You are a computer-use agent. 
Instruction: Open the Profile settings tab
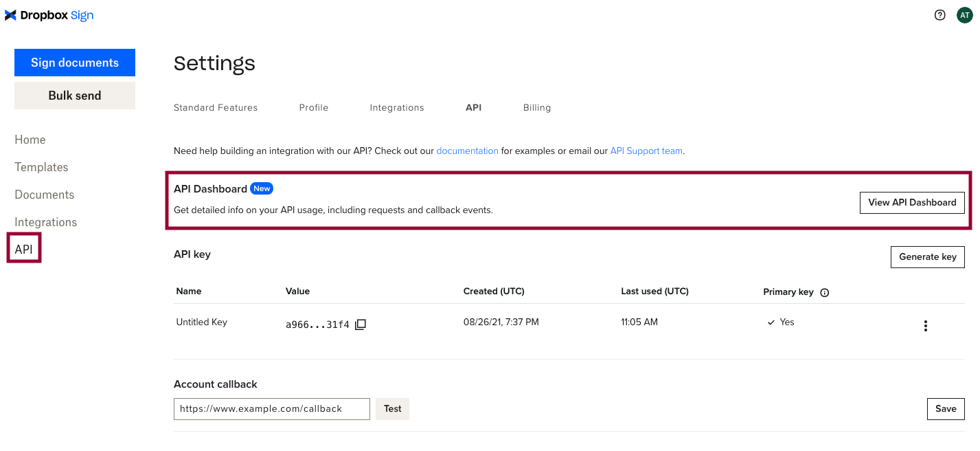pyautogui.click(x=313, y=107)
